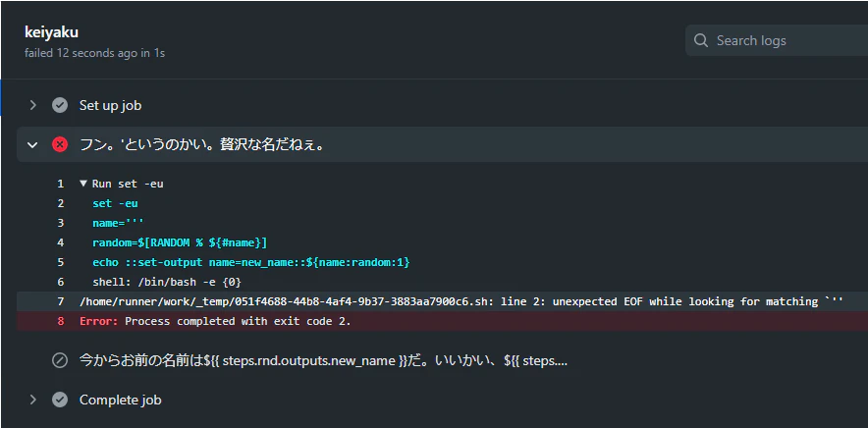This screenshot has width=868, height=428.
Task: Collapse the Run set -eu disclosure triangle
Action: 83,184
